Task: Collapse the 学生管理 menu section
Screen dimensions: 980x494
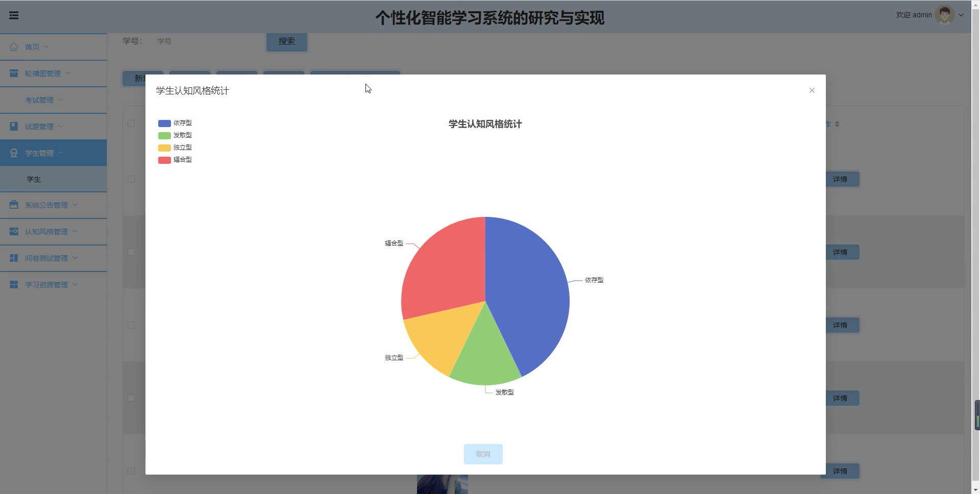Action: coord(44,153)
